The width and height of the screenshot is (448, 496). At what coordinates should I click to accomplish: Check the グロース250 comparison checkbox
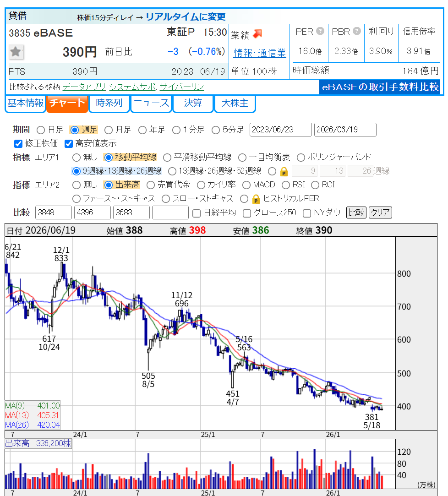tap(247, 213)
